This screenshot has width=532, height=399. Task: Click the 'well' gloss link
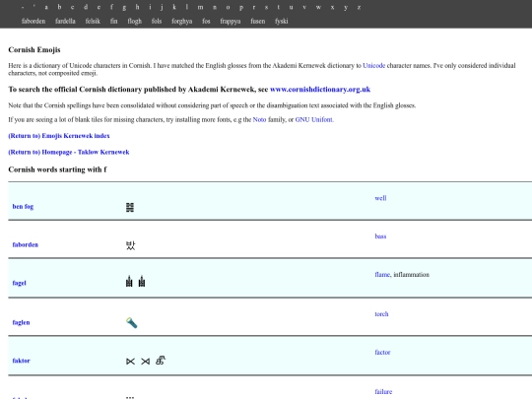coord(380,198)
